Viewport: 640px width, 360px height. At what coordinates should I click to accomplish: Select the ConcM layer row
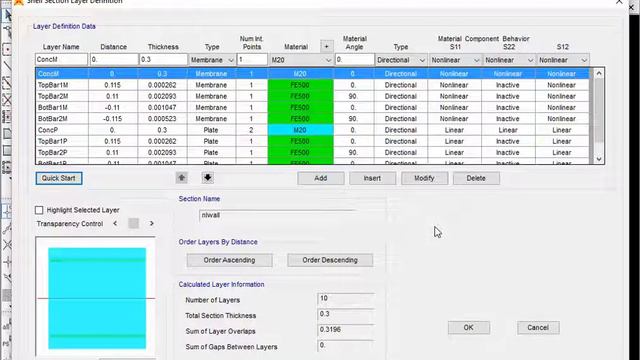coord(313,74)
